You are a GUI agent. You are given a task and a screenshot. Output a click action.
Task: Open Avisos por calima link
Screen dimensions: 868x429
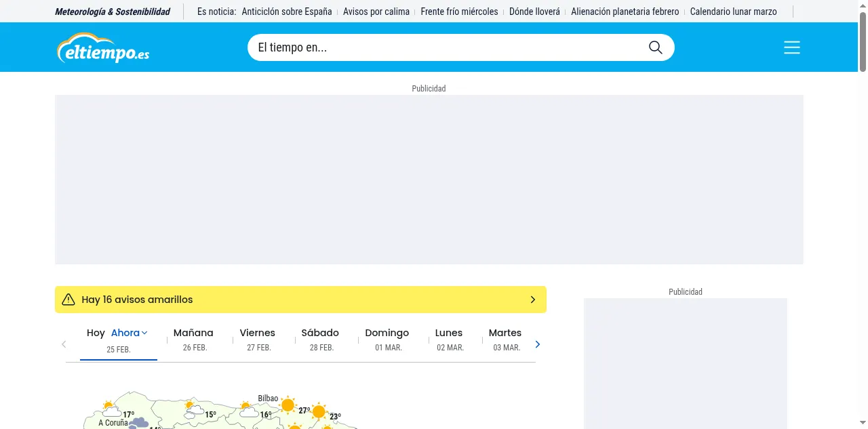376,12
